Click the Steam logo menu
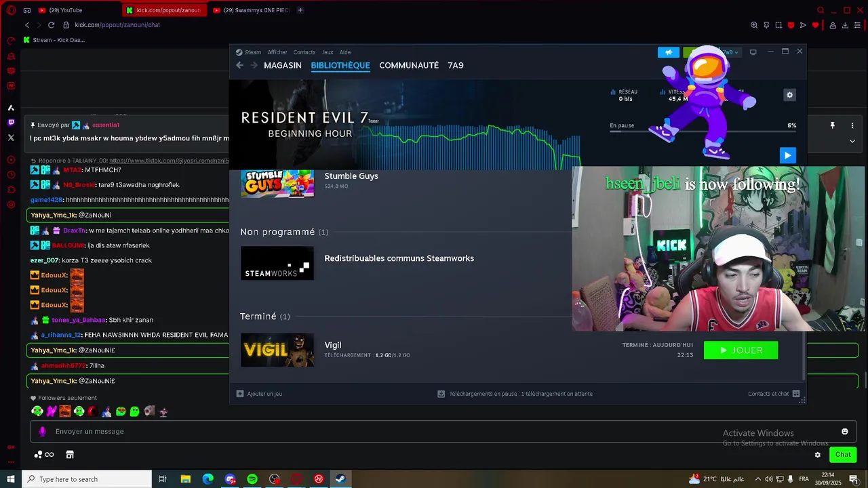Image resolution: width=868 pixels, height=488 pixels. pos(248,52)
